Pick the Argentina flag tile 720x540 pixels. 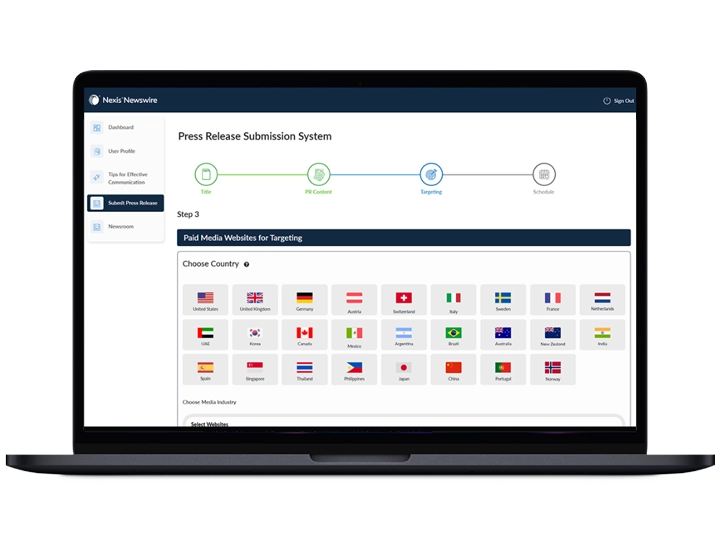click(x=404, y=335)
